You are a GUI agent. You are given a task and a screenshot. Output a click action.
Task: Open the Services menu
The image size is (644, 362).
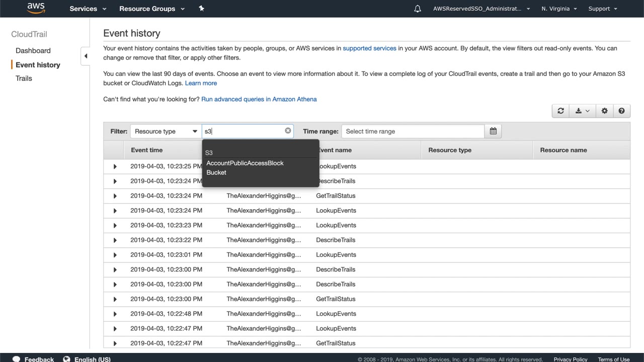click(x=88, y=9)
